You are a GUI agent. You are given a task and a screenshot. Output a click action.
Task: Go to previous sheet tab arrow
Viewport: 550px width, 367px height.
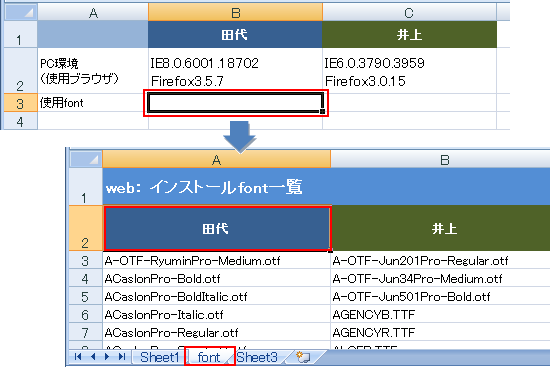93,357
